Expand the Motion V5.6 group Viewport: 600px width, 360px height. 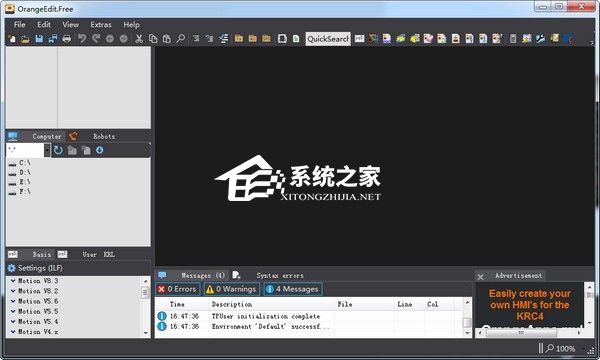pos(13,301)
